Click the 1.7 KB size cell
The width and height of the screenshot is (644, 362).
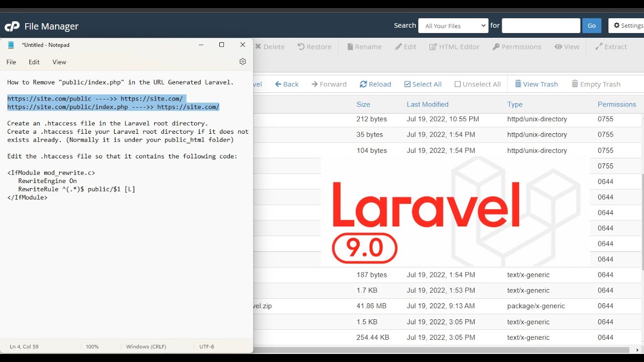tap(367, 290)
